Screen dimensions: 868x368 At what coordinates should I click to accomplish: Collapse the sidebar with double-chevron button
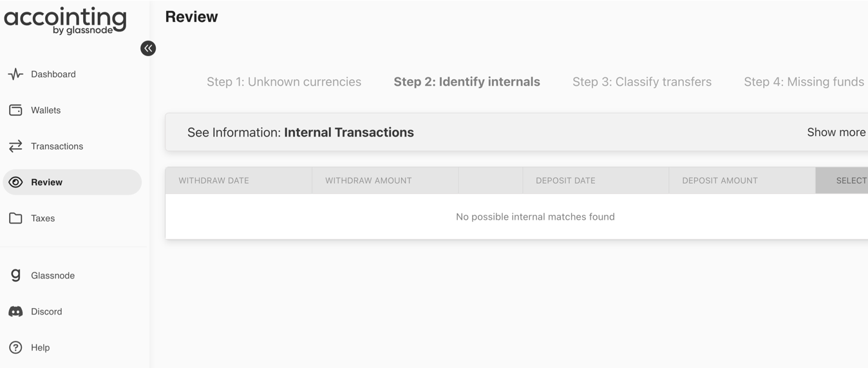tap(148, 48)
